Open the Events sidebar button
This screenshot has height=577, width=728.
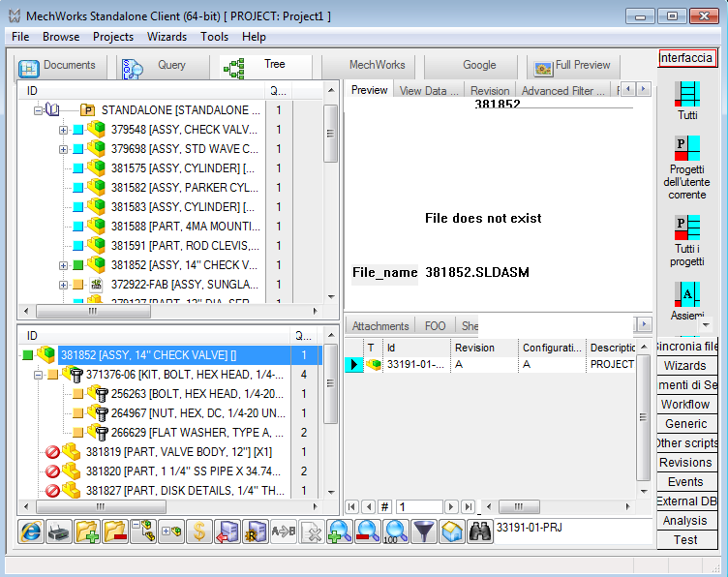pos(686,482)
